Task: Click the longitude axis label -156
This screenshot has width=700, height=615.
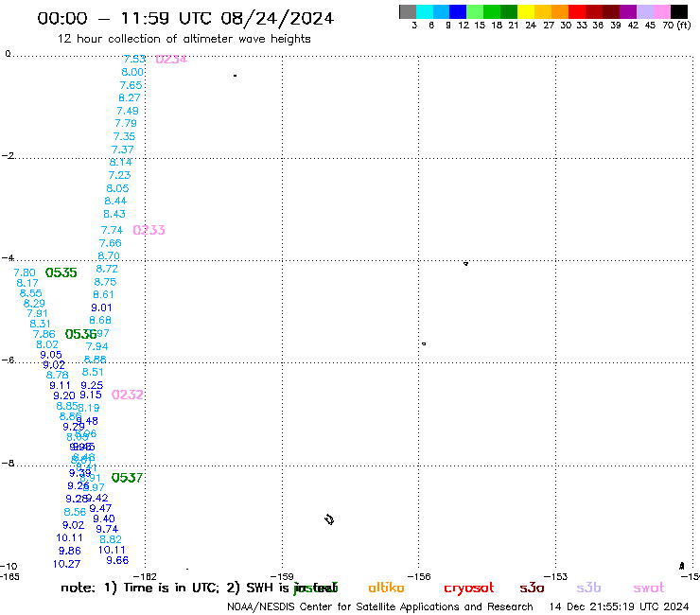Action: (x=419, y=577)
